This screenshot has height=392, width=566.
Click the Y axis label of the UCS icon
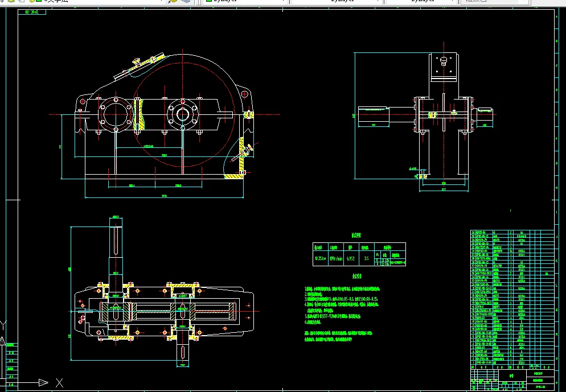(x=2, y=325)
